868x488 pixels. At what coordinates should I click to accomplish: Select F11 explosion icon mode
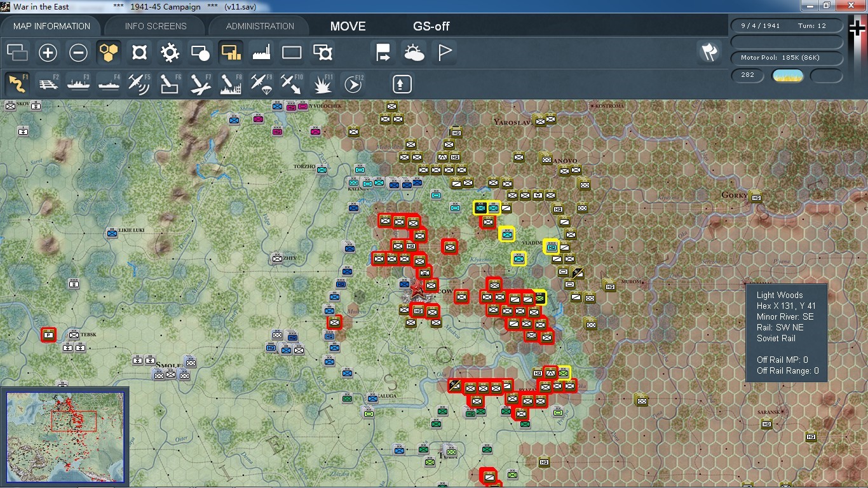click(x=322, y=83)
